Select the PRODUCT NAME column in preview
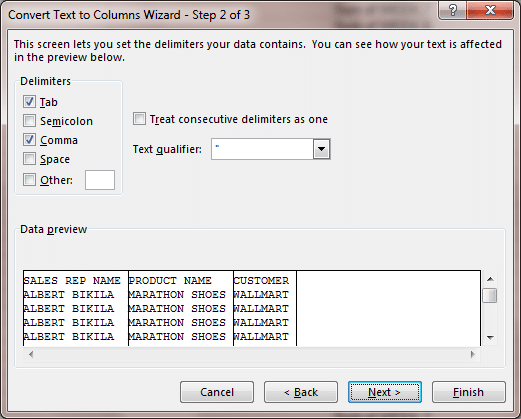This screenshot has width=521, height=419. tap(181, 308)
